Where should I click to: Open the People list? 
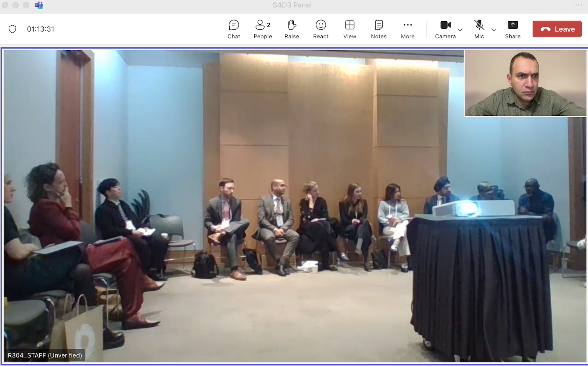[x=262, y=29]
